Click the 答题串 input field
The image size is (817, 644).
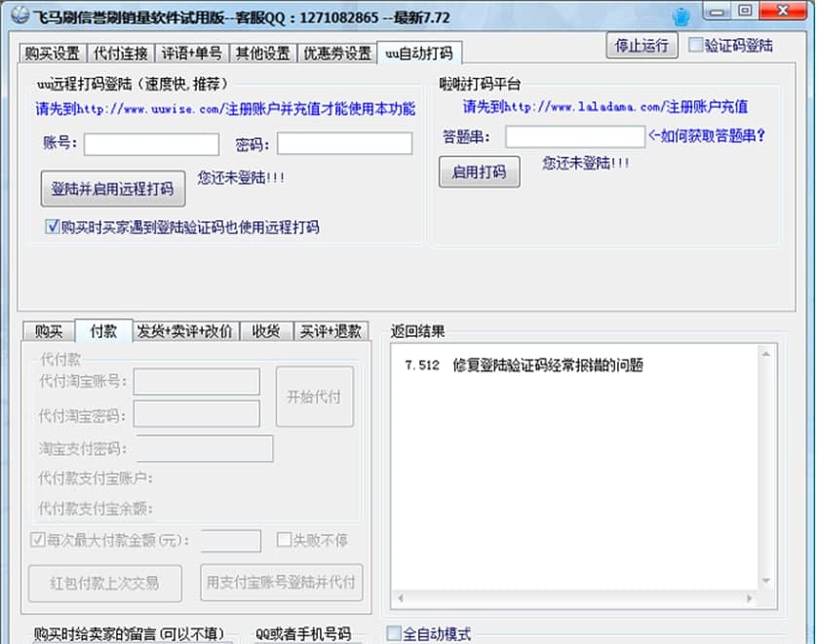coord(574,136)
